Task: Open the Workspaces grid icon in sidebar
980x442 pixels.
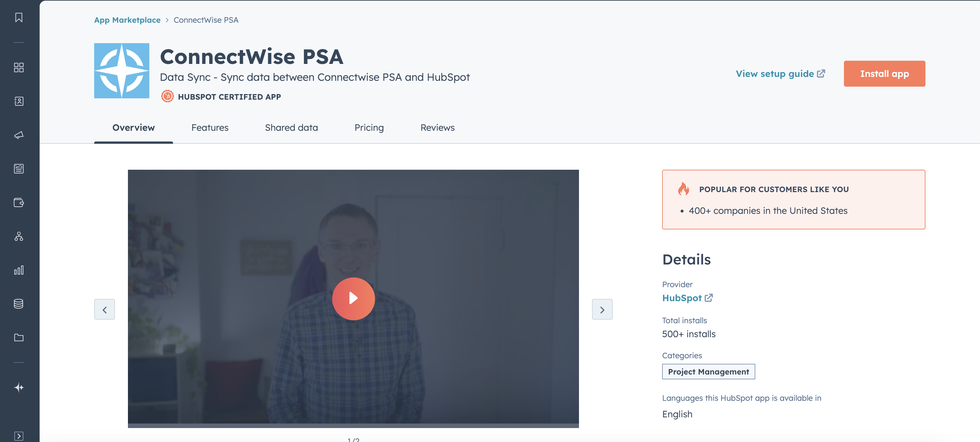Action: (19, 67)
